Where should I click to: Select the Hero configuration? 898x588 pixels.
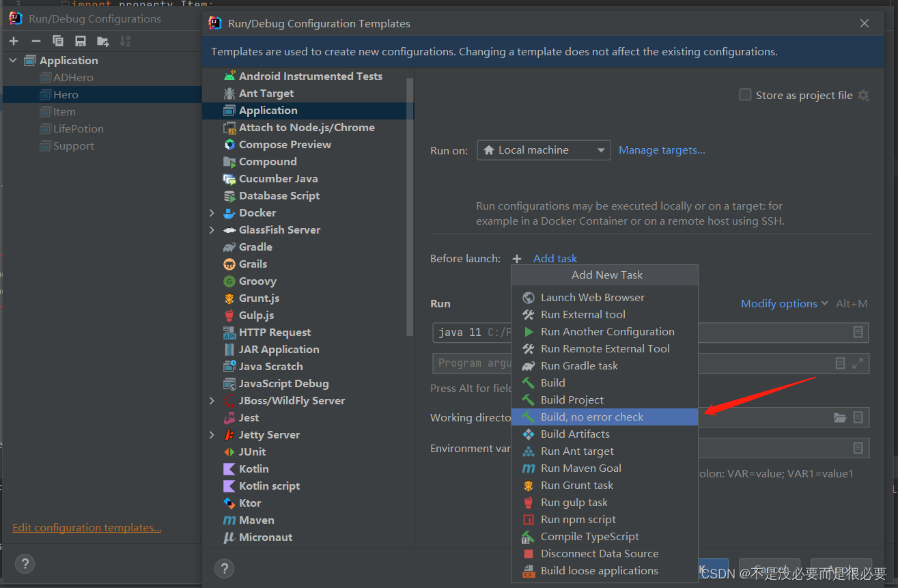pos(101,95)
